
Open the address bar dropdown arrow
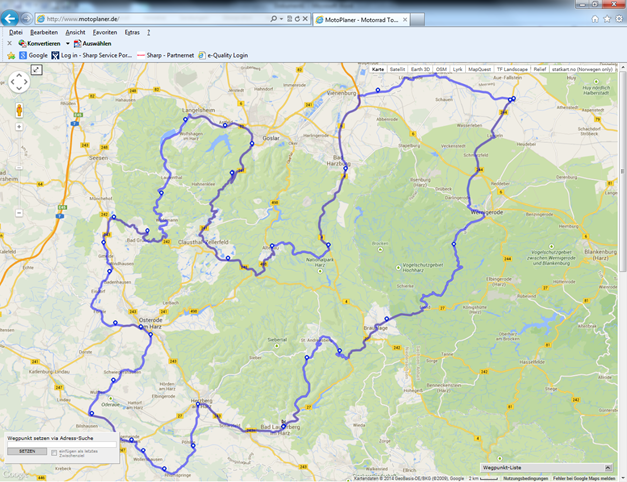[281, 19]
